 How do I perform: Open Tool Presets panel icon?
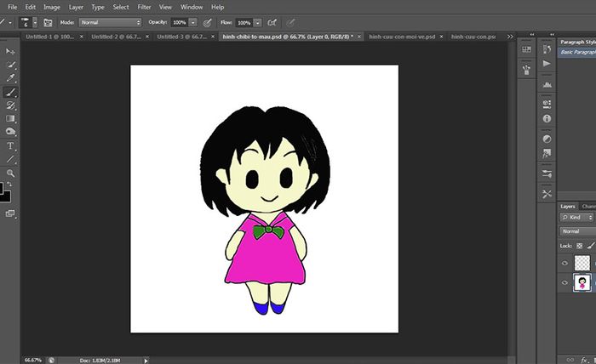tap(547, 173)
